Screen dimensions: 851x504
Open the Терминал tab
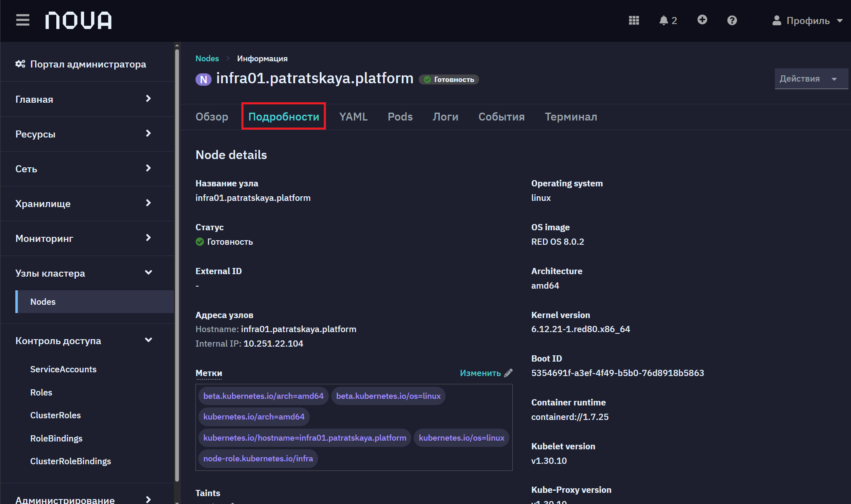click(571, 117)
